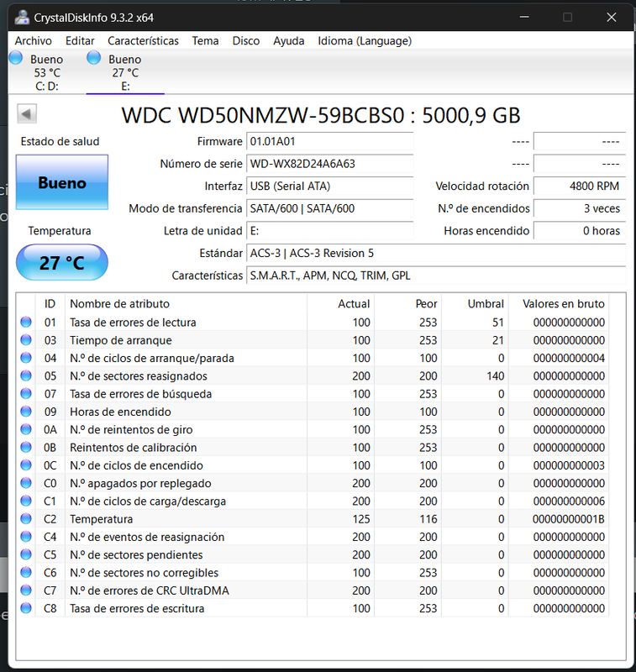Click status orb for Tiempo de arranque
636x672 pixels.
(x=26, y=340)
